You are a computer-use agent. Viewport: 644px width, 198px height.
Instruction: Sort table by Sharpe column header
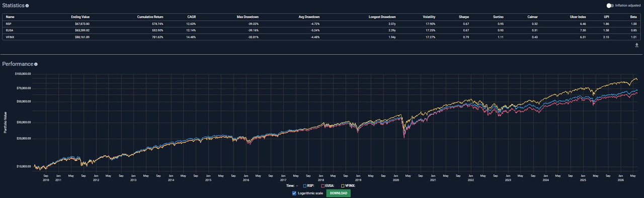pyautogui.click(x=463, y=17)
